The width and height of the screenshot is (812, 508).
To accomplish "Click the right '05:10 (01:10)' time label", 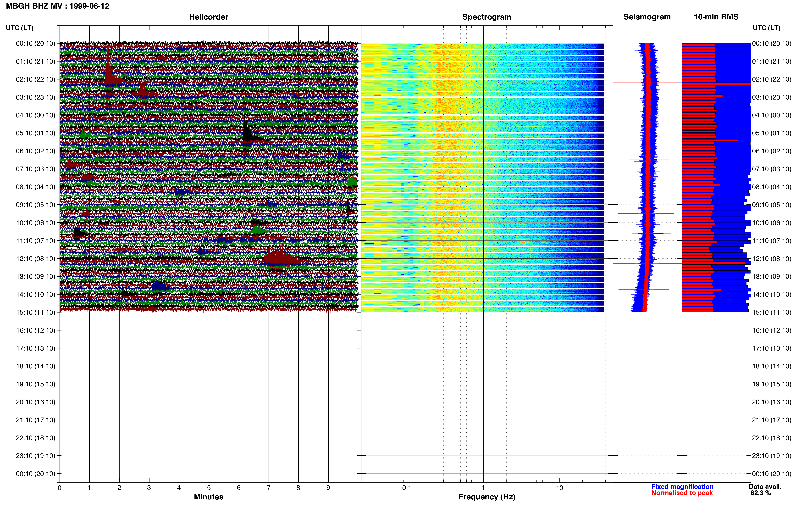I will point(772,133).
